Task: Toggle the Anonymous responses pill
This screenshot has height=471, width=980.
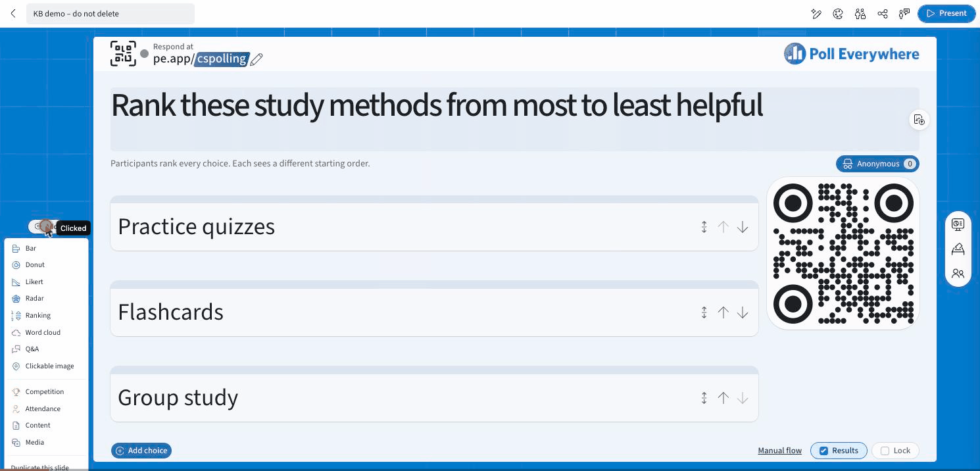Action: coord(877,164)
